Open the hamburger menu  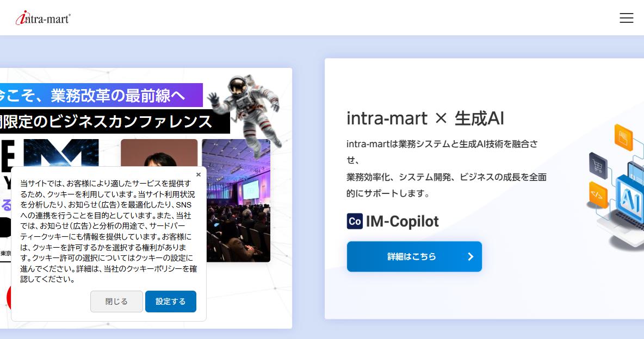(627, 17)
